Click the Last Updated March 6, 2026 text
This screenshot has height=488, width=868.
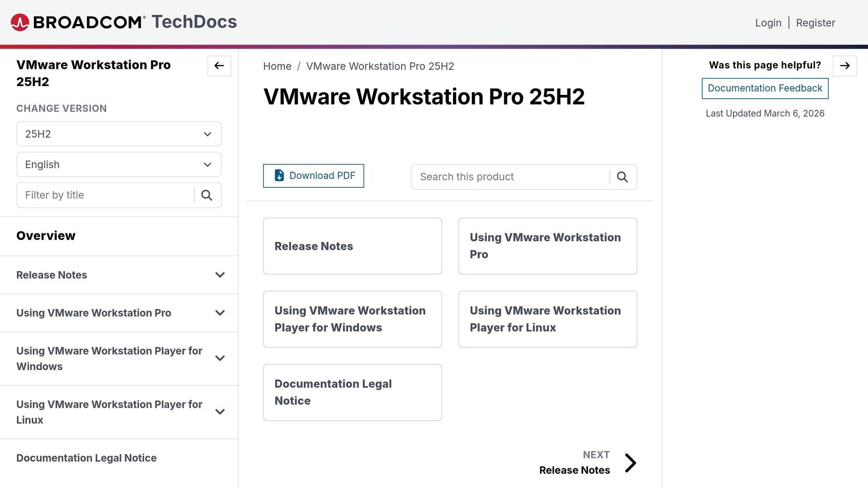(x=765, y=114)
